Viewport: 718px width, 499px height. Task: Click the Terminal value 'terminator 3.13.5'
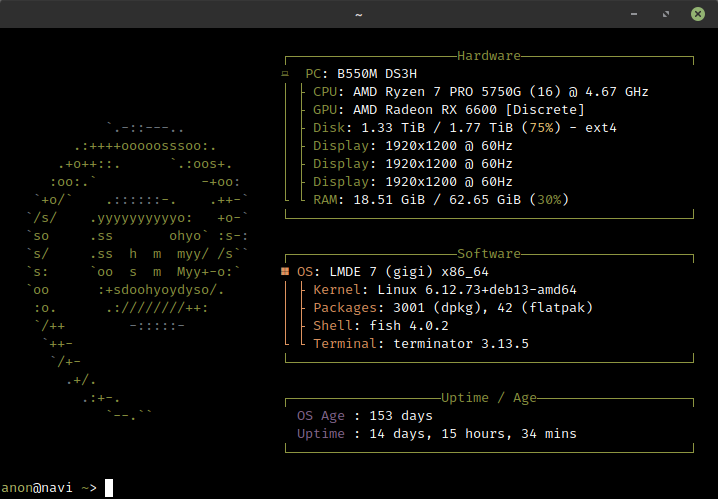[x=461, y=344]
